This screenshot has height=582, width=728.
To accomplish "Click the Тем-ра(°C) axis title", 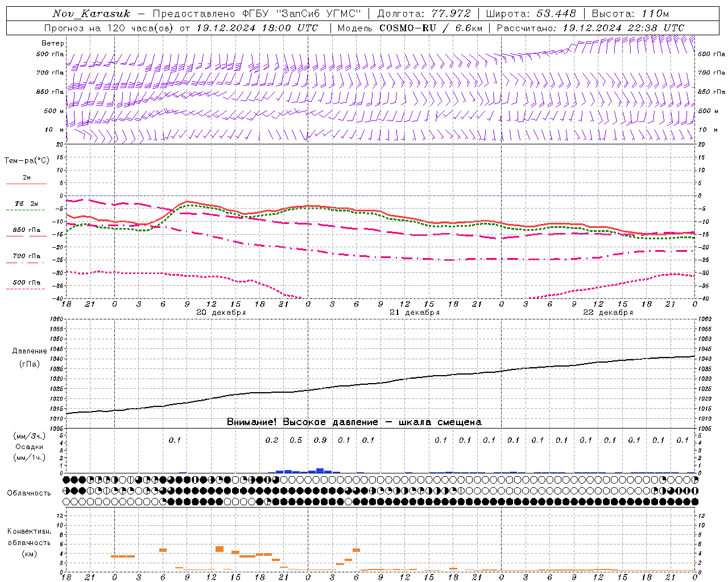I will pyautogui.click(x=27, y=161).
